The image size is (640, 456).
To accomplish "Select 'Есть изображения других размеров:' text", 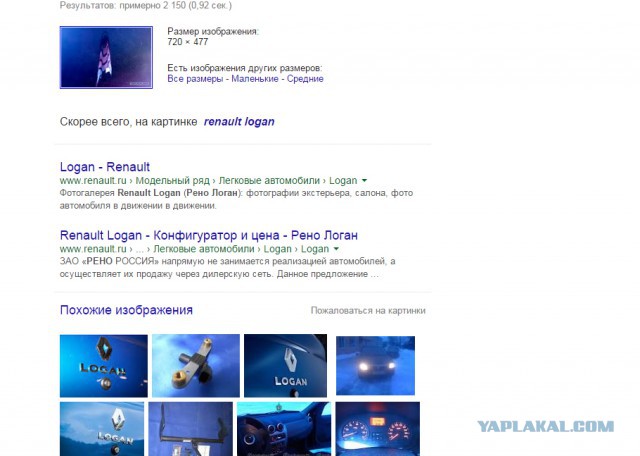I will click(x=245, y=68).
